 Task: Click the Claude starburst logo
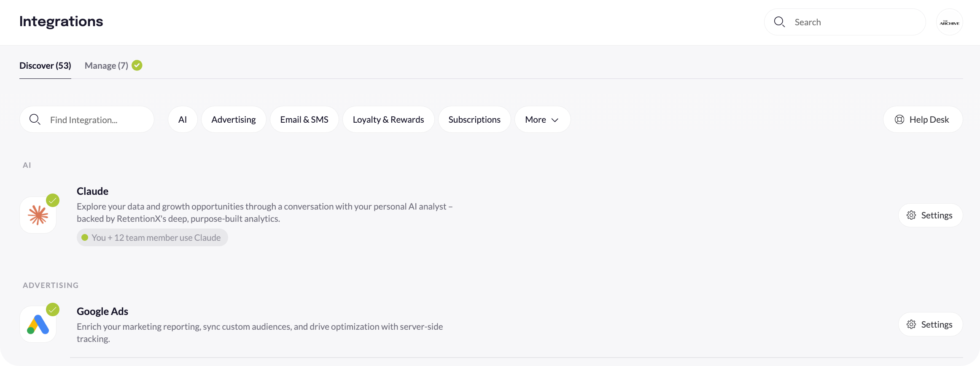[38, 215]
